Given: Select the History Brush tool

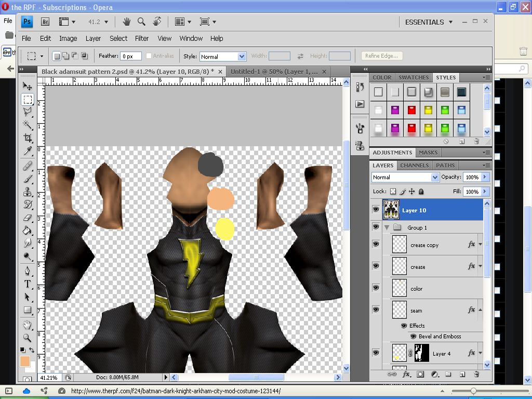Looking at the screenshot, I should (x=28, y=205).
